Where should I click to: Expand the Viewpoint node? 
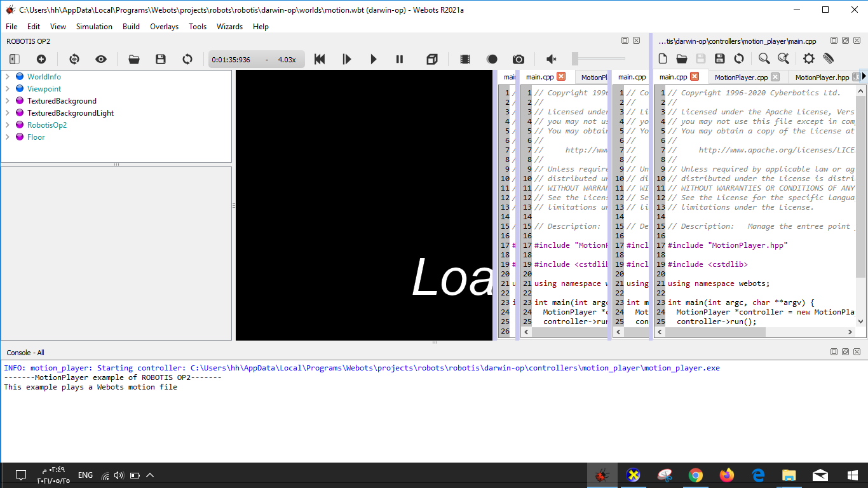click(8, 88)
